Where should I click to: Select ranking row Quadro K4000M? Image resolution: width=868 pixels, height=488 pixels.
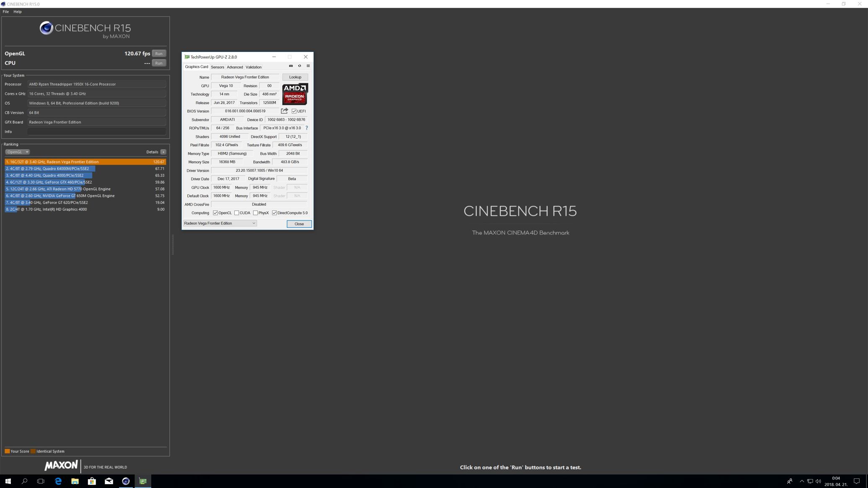[86, 169]
